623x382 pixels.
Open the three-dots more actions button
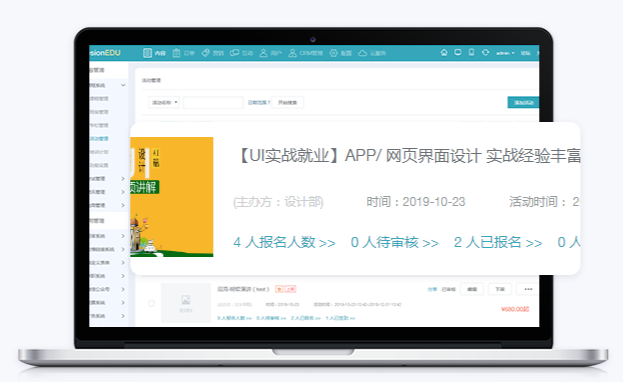point(528,289)
